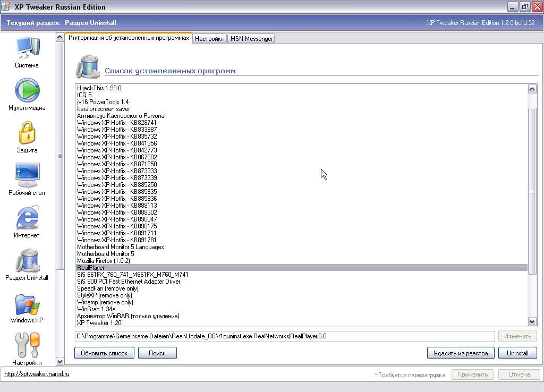Click program list scrollbar up arrow
Viewport: 544px width, 392px height.
(532, 89)
